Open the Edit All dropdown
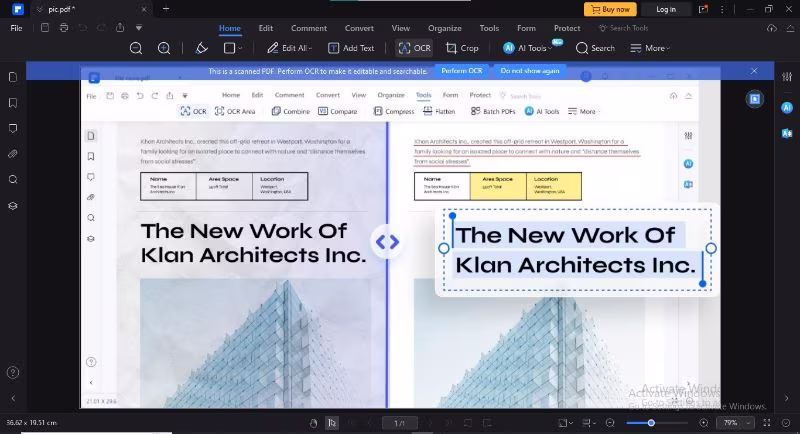Image resolution: width=800 pixels, height=434 pixels. coord(289,48)
